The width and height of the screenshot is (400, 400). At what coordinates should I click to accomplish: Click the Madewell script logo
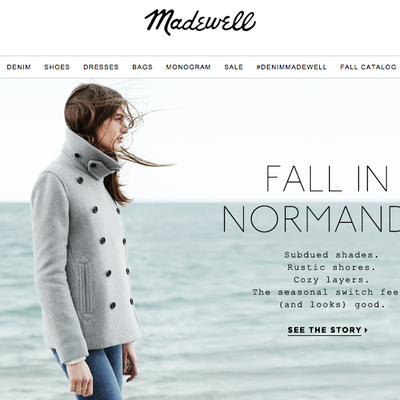[200, 22]
